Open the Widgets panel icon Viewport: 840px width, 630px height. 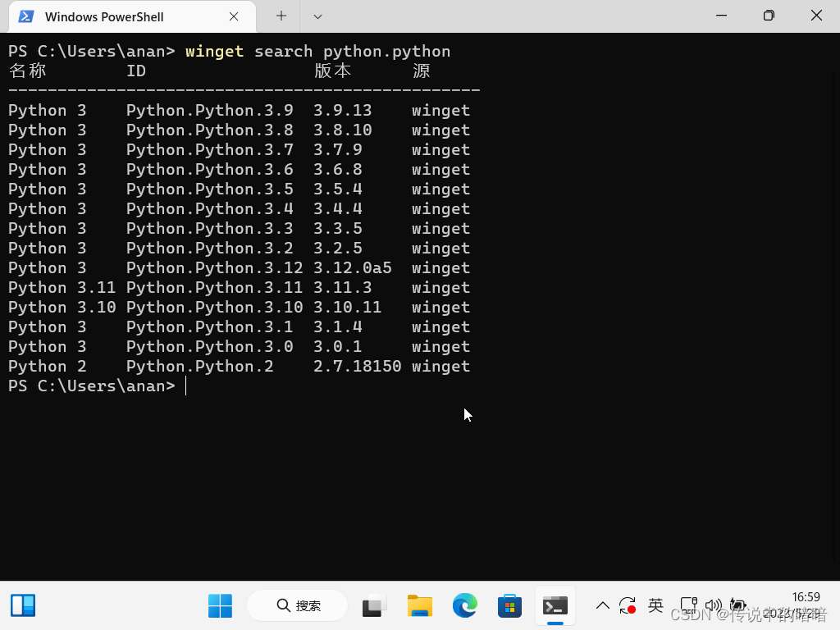coord(23,606)
